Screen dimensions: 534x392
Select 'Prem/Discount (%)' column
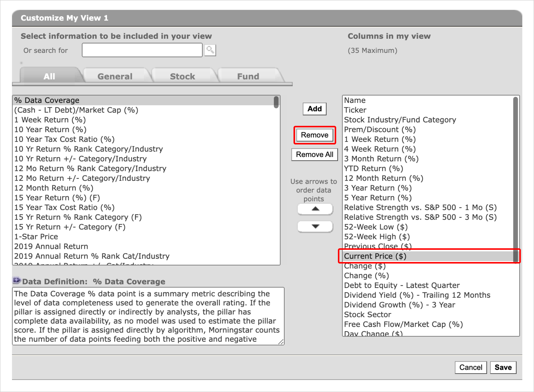[x=428, y=130]
